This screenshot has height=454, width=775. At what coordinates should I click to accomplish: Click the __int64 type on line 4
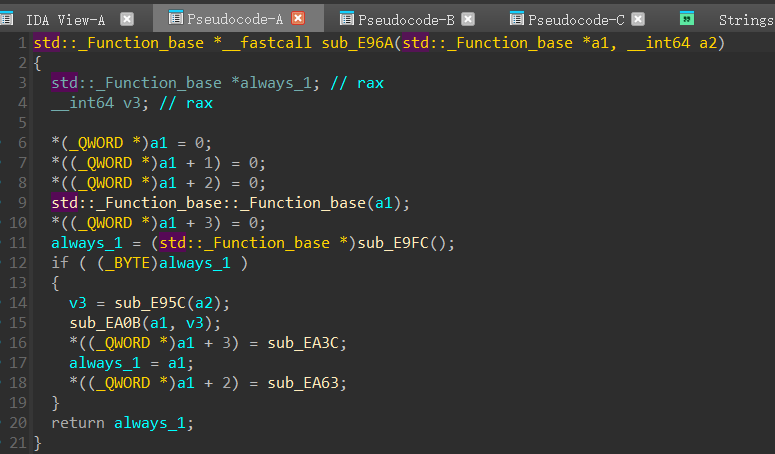[83, 103]
